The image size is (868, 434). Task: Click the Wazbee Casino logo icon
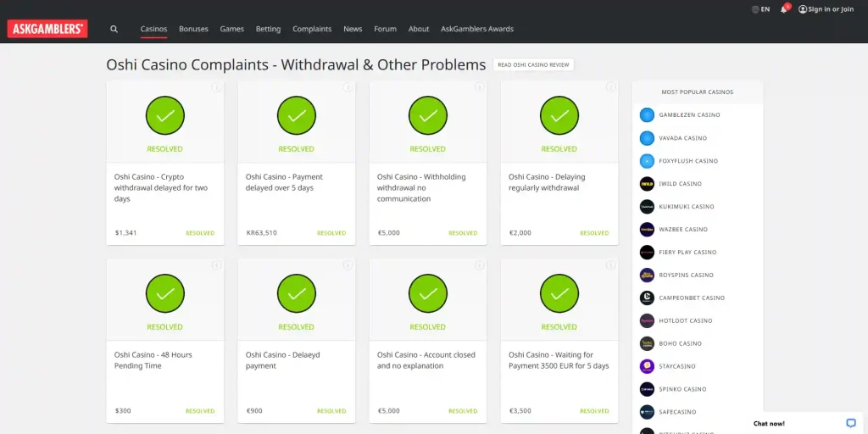(x=647, y=229)
